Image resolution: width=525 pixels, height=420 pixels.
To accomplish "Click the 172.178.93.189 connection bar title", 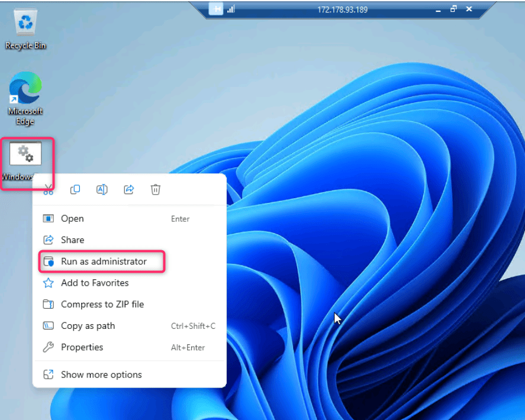I will [342, 9].
